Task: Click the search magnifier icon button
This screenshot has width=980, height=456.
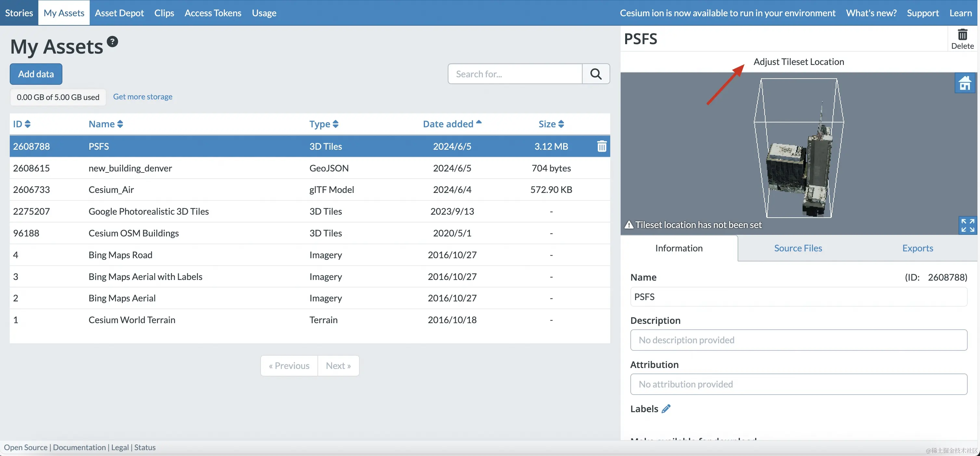Action: tap(596, 74)
